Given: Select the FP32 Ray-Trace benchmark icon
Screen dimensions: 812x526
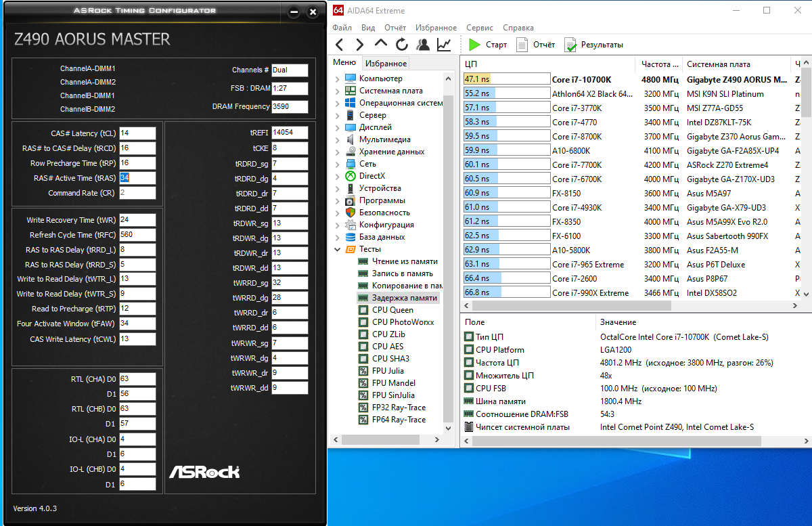Looking at the screenshot, I should pos(363,408).
